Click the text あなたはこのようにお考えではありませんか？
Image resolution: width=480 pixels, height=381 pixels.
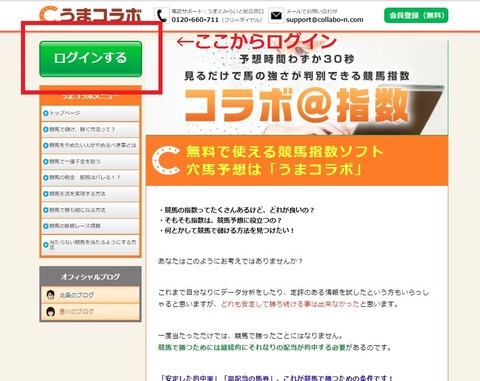(x=230, y=261)
